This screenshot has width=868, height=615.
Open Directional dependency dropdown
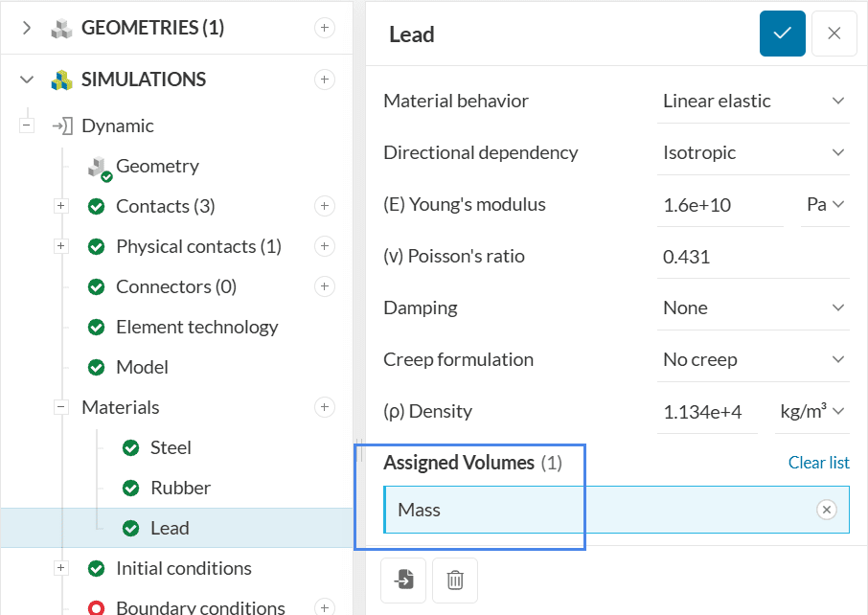click(753, 152)
